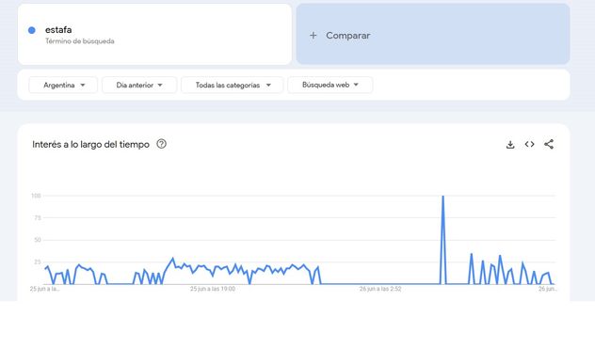Click the 25 jun a las 19:00 axis label
Viewport: 595px width, 364px height.
point(213,289)
